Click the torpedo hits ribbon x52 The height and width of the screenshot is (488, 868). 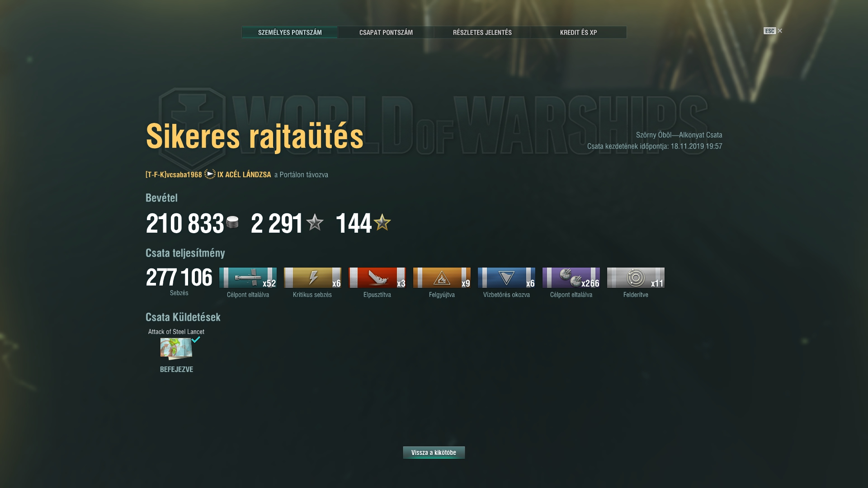point(248,277)
